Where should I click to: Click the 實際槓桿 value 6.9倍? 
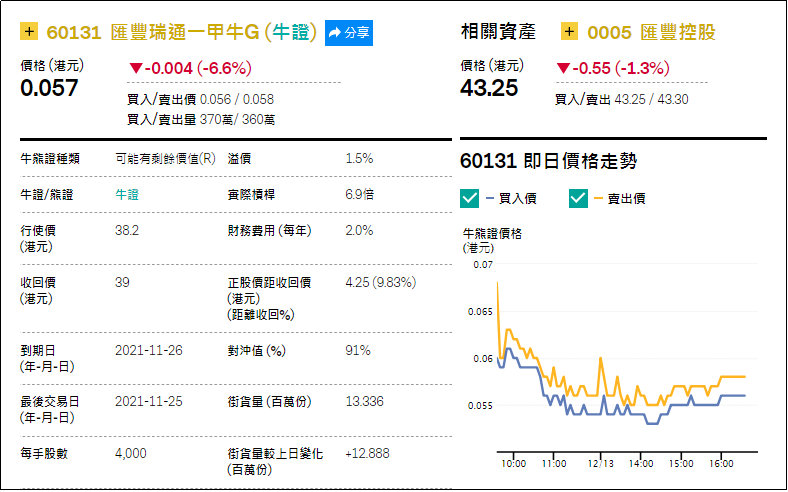[359, 194]
